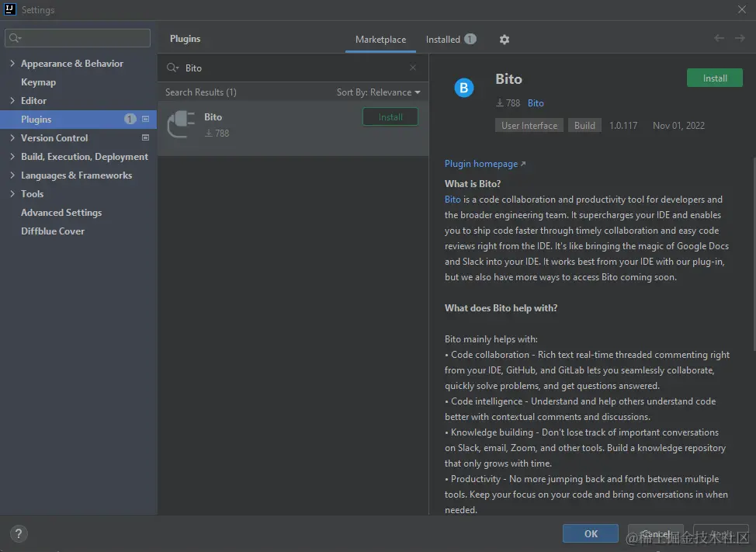Screen dimensions: 756x552
Task: Focus the plugin search field containing Bito
Action: coord(293,68)
